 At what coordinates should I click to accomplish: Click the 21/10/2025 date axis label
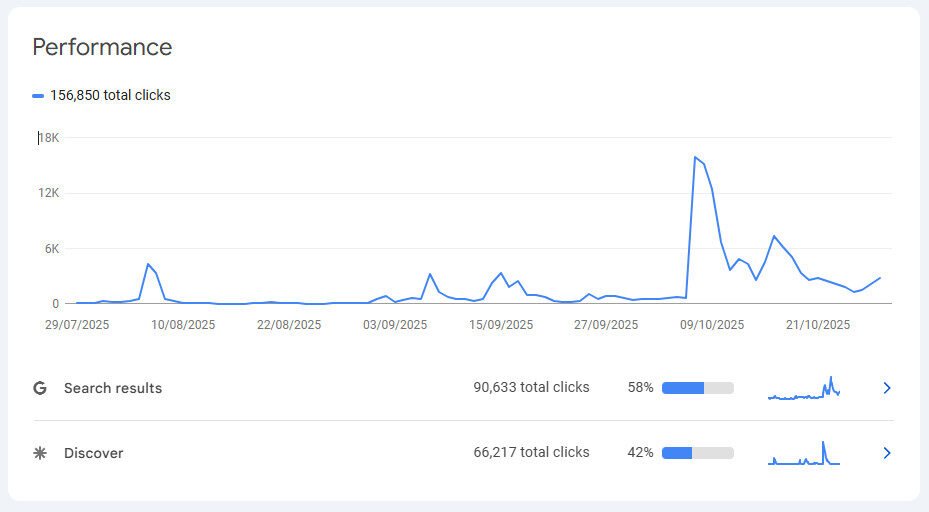click(x=817, y=325)
